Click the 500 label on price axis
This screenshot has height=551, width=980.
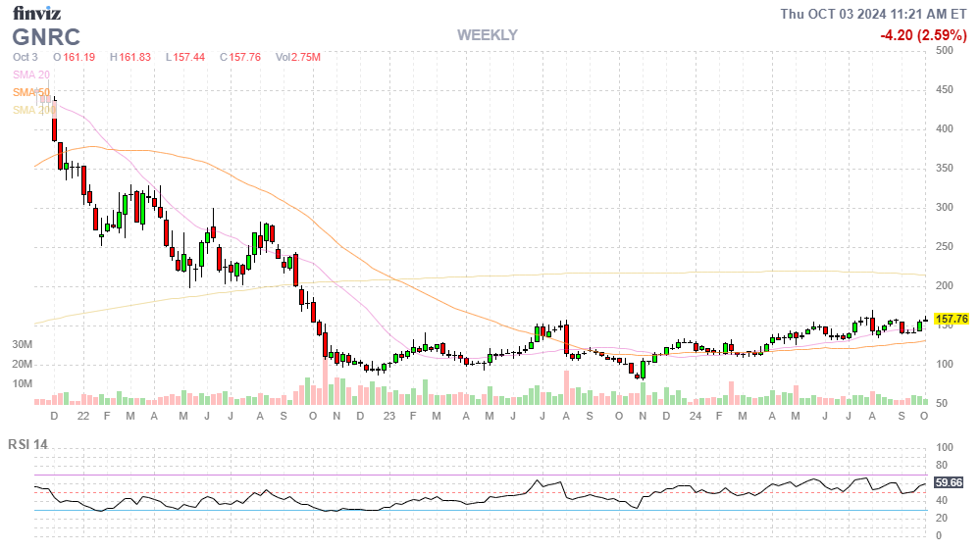click(x=945, y=51)
